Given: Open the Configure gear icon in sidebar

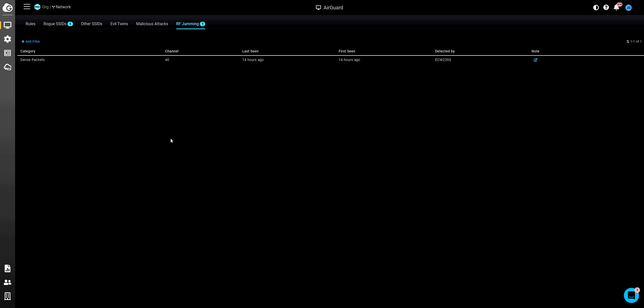Looking at the screenshot, I should coord(8,39).
